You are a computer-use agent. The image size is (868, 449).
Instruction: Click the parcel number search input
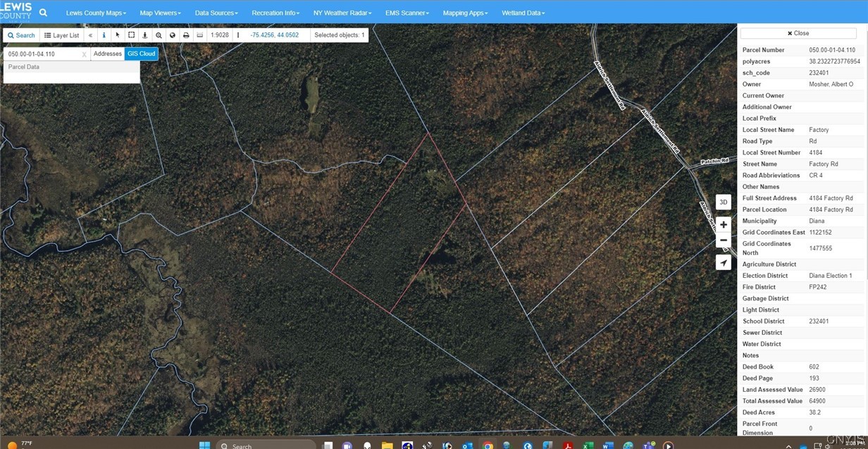[x=42, y=54]
